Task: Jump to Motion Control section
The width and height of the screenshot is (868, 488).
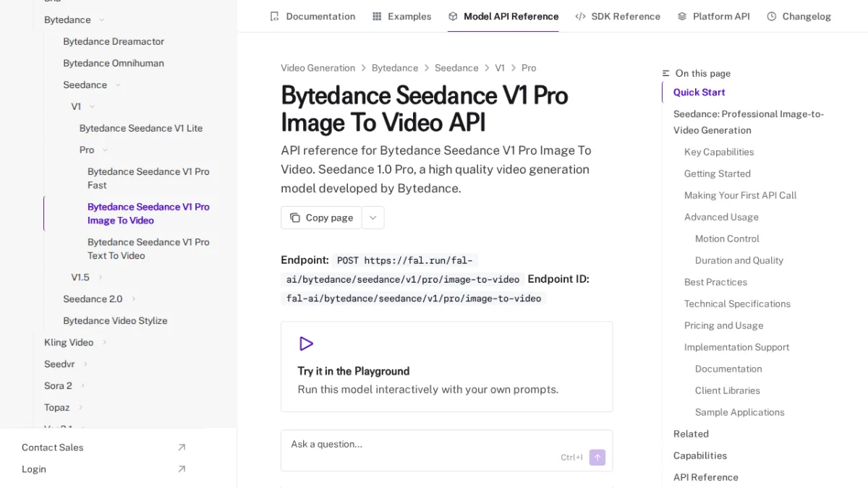Action: [x=727, y=239]
